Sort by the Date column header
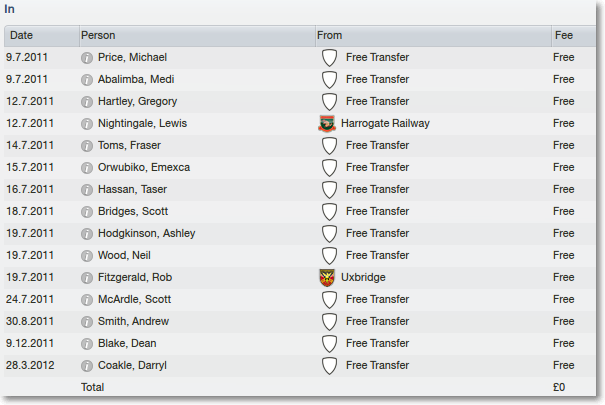 point(42,36)
